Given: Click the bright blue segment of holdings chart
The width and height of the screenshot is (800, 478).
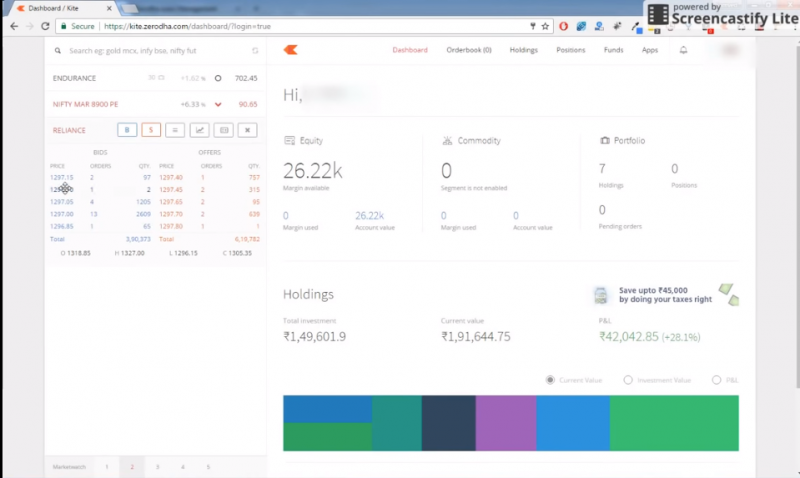Looking at the screenshot, I should point(572,423).
